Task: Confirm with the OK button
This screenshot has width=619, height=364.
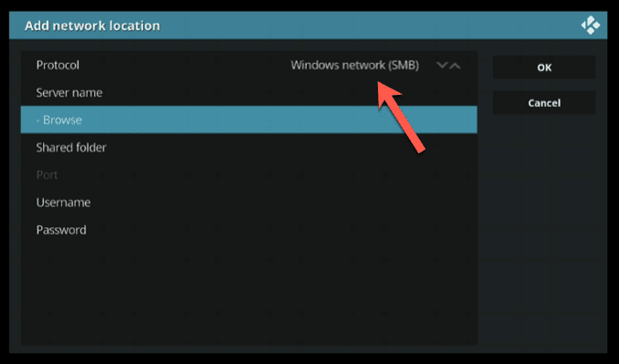Action: (544, 68)
